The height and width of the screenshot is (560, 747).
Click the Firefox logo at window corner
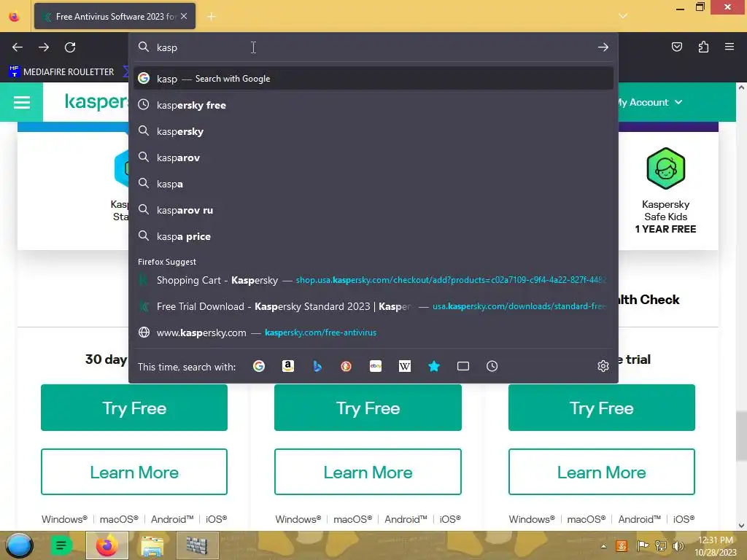[15, 17]
